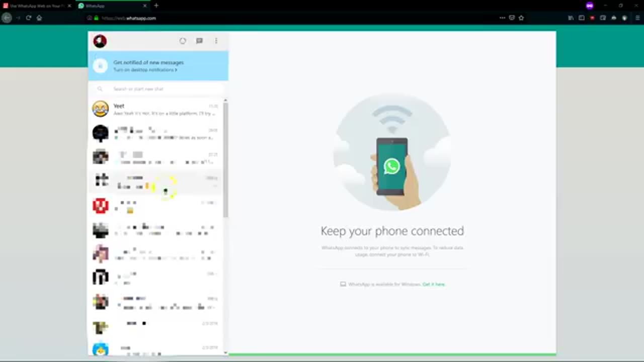Image resolution: width=644 pixels, height=362 pixels.
Task: Open the page actions three-dot button in the address bar
Action: 502,18
